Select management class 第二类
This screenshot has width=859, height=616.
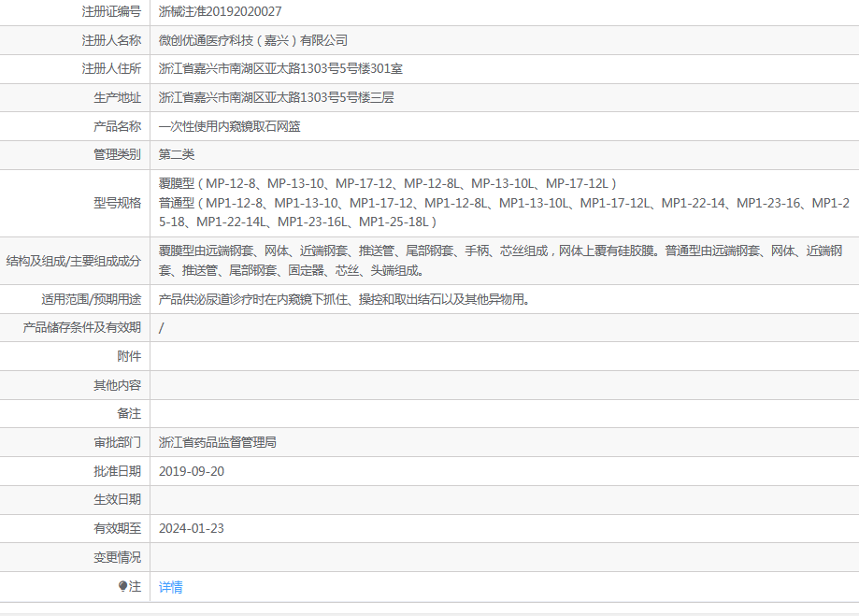tap(177, 154)
